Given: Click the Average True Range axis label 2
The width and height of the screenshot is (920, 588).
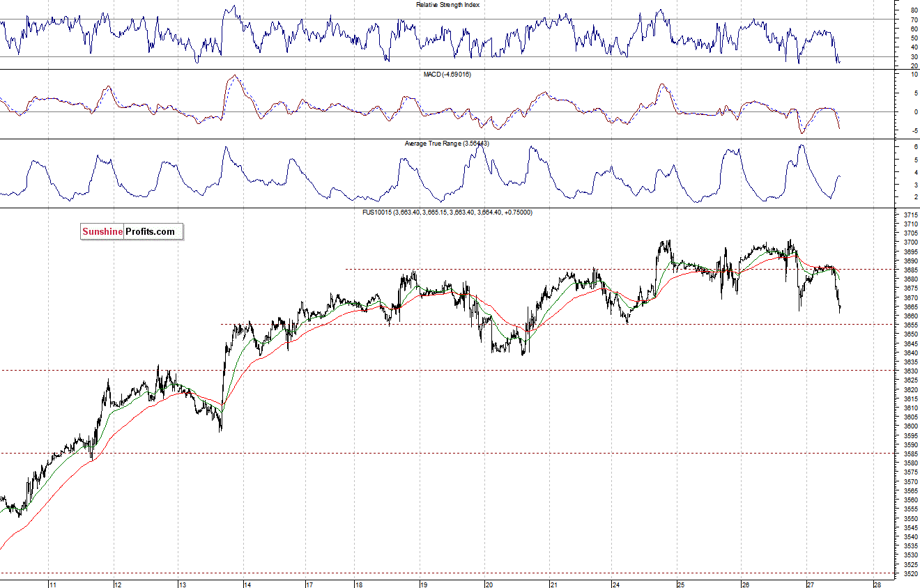Looking at the screenshot, I should (x=915, y=197).
